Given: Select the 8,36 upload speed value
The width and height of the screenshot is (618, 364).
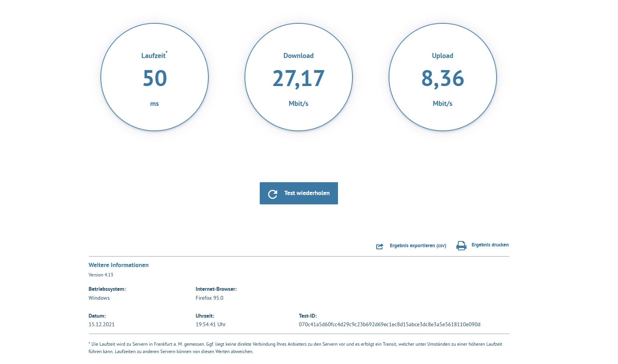Looking at the screenshot, I should [x=442, y=78].
